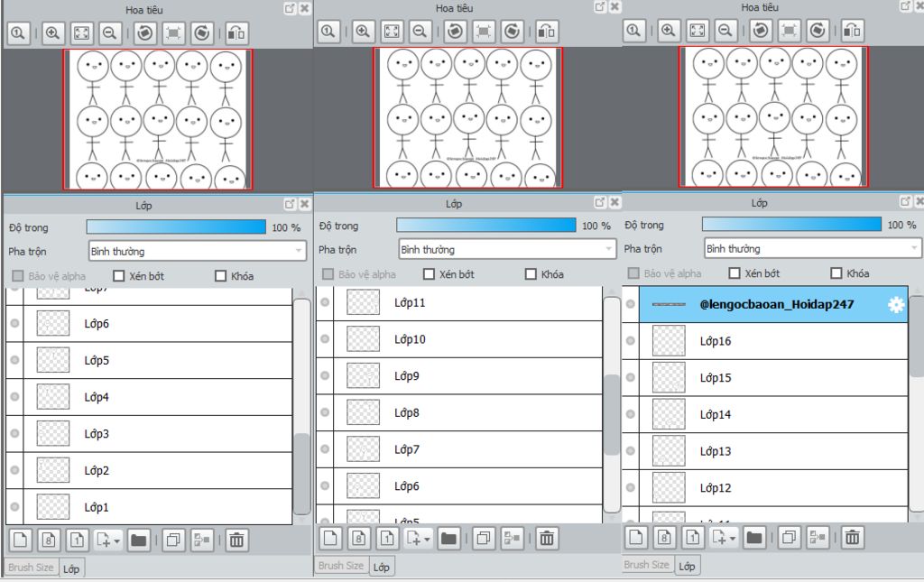This screenshot has height=582, width=924.
Task: Rotate canvas right in right navigator panel
Action: coord(818,31)
